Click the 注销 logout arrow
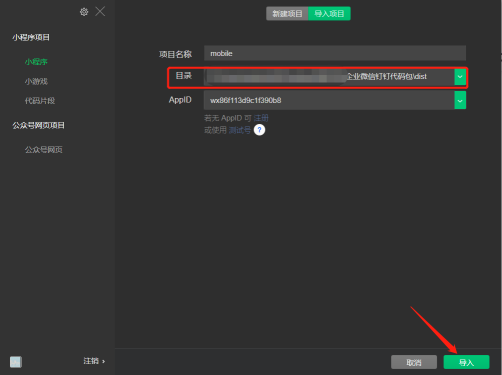This screenshot has width=502, height=375. tap(94, 361)
